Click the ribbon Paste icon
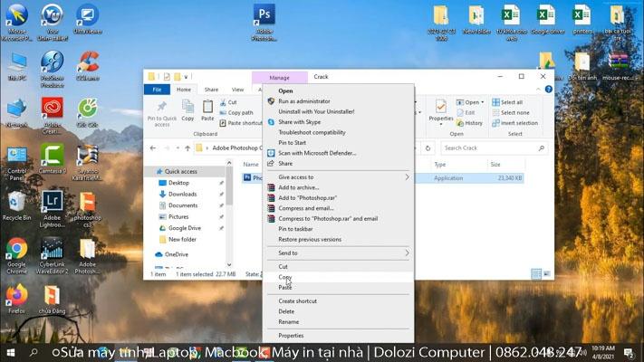The height and width of the screenshot is (362, 644). coord(207,108)
